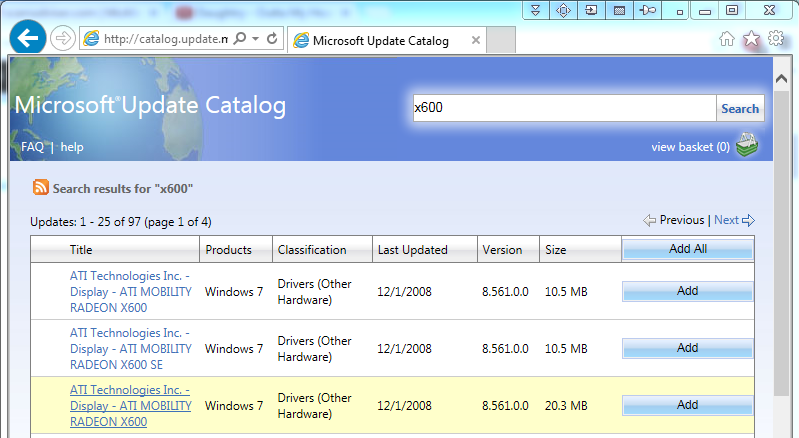Image resolution: width=799 pixels, height=438 pixels.
Task: Click the x600 search text box
Action: point(564,108)
